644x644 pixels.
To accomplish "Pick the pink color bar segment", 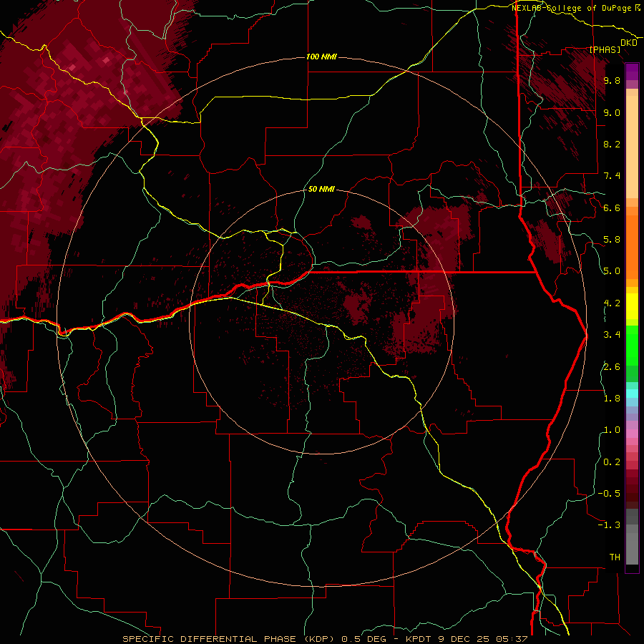I will coord(632,434).
